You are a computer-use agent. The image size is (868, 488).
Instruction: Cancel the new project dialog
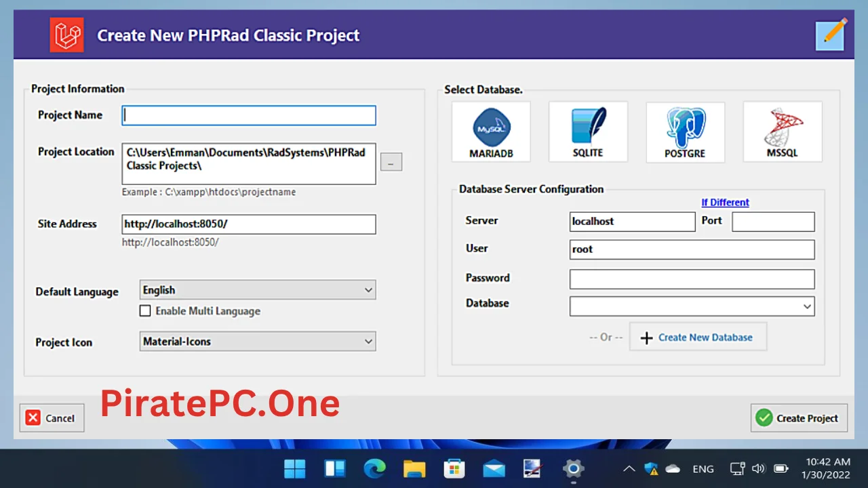[52, 418]
